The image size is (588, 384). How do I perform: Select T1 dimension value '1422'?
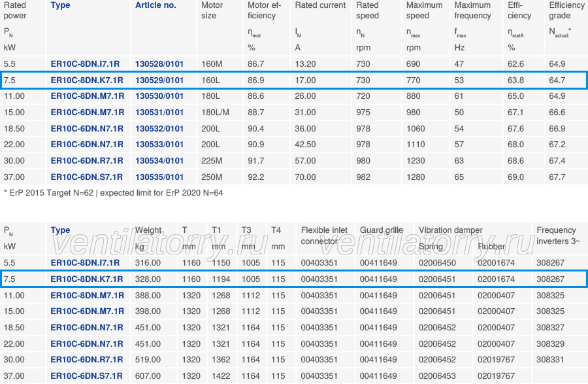click(221, 375)
